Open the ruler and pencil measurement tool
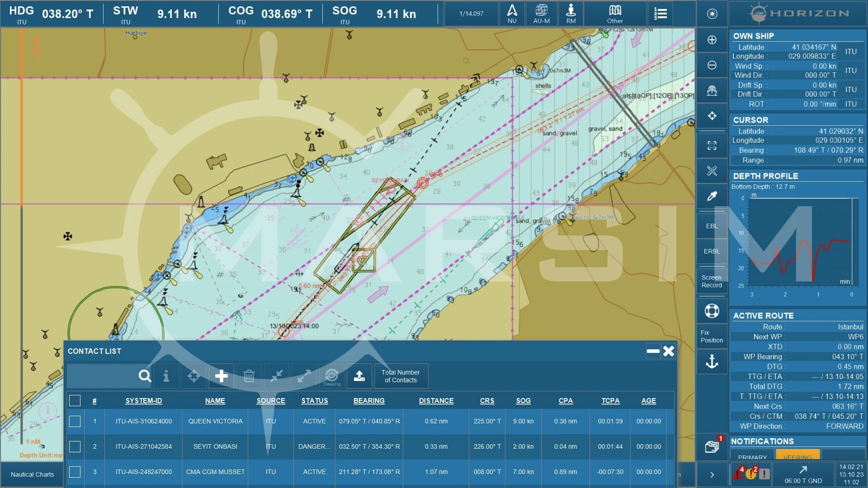This screenshot has height=488, width=868. (x=712, y=170)
